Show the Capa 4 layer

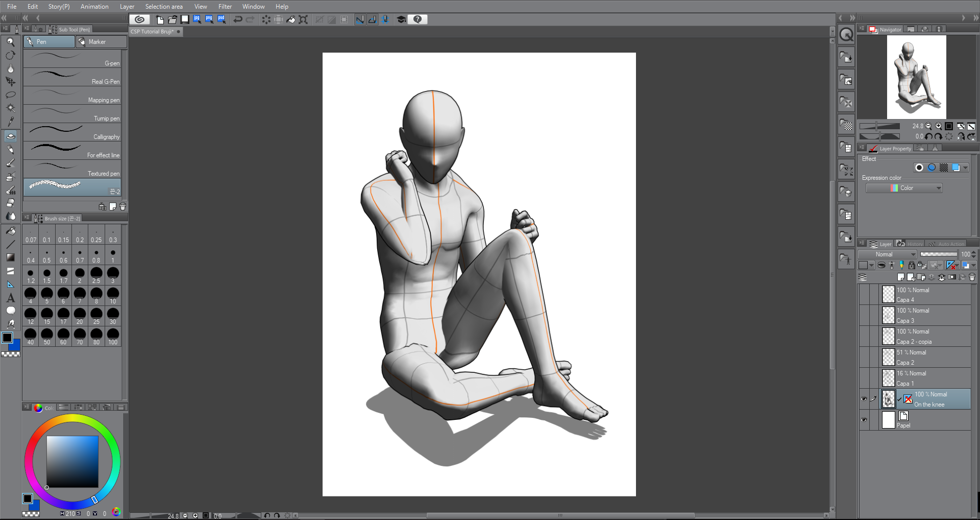pyautogui.click(x=864, y=295)
